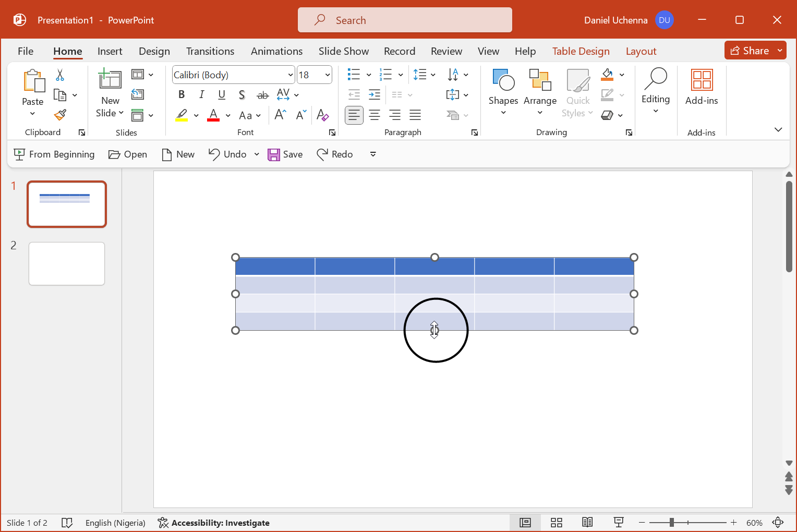The height and width of the screenshot is (532, 797).
Task: Enable underline formatting
Action: (x=222, y=94)
